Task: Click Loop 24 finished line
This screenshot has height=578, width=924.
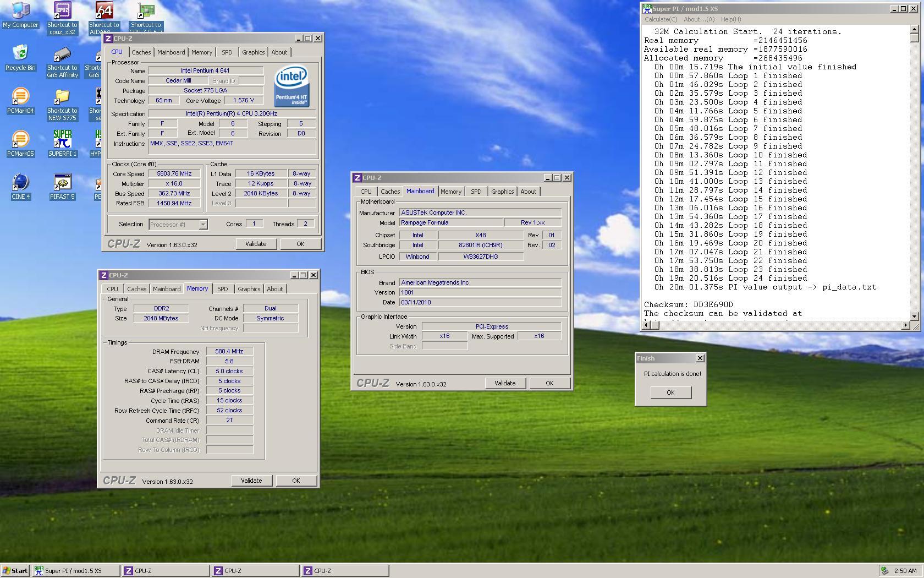Action: click(731, 278)
